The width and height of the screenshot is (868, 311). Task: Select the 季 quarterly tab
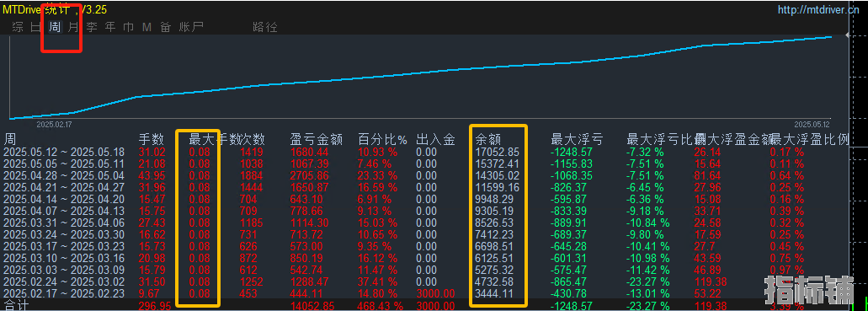tap(92, 27)
